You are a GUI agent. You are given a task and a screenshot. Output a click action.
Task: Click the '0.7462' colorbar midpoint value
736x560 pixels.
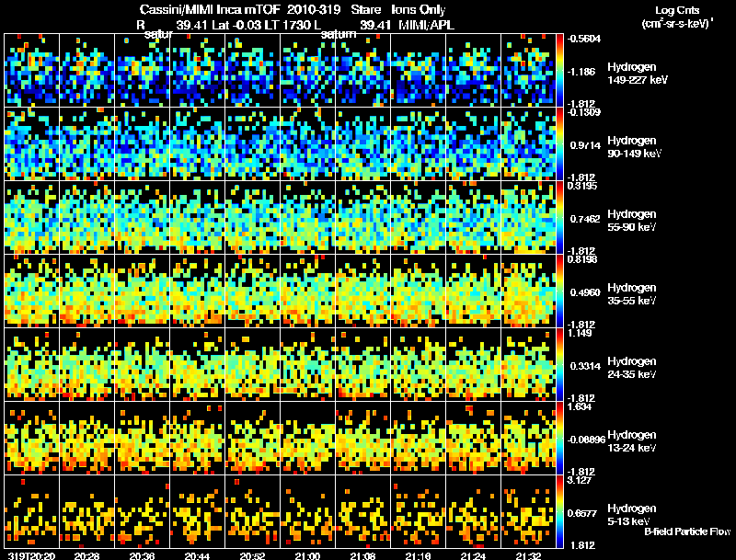584,219
